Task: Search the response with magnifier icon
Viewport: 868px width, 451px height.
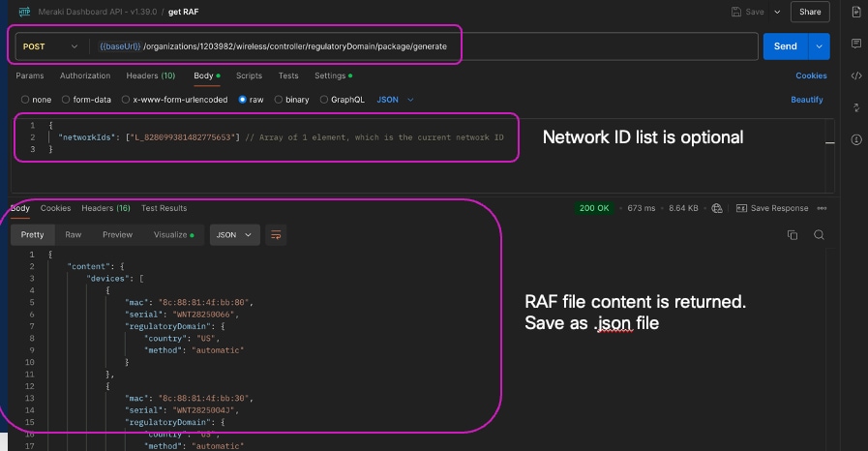Action: click(820, 235)
